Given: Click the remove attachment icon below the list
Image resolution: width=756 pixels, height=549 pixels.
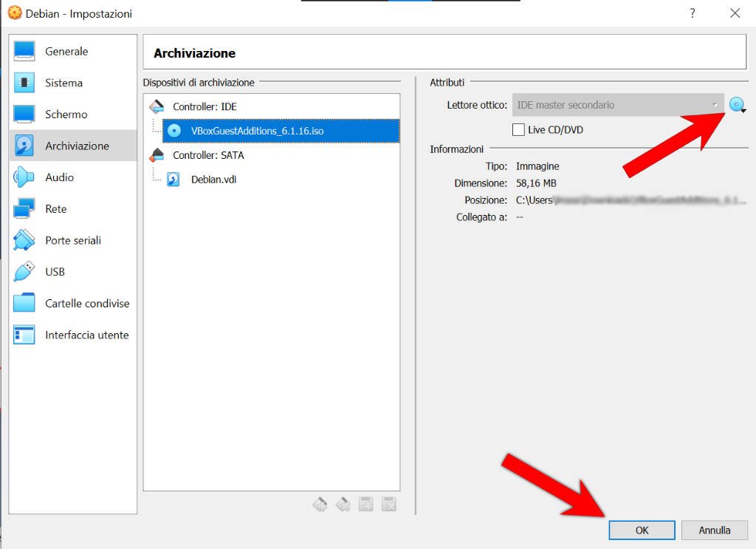Looking at the screenshot, I should tap(388, 505).
